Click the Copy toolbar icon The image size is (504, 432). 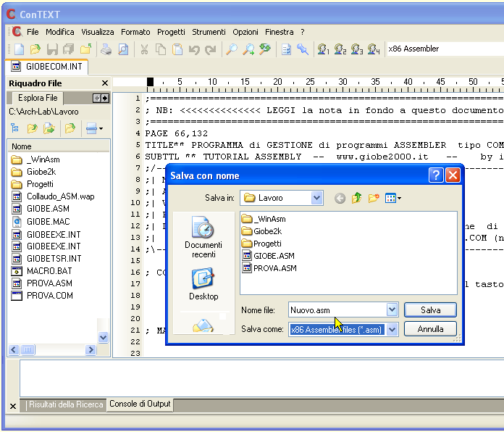161,49
